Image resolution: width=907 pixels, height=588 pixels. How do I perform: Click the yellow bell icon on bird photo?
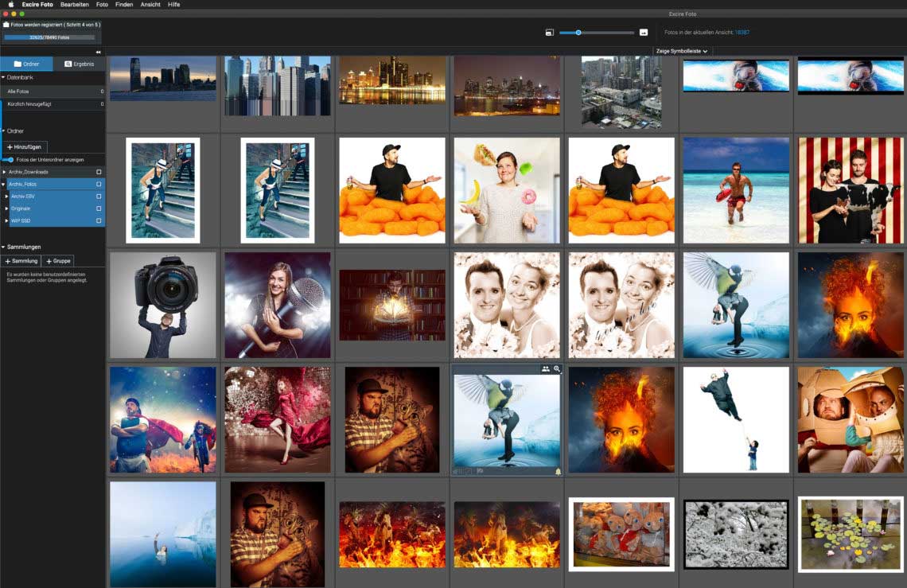point(559,472)
